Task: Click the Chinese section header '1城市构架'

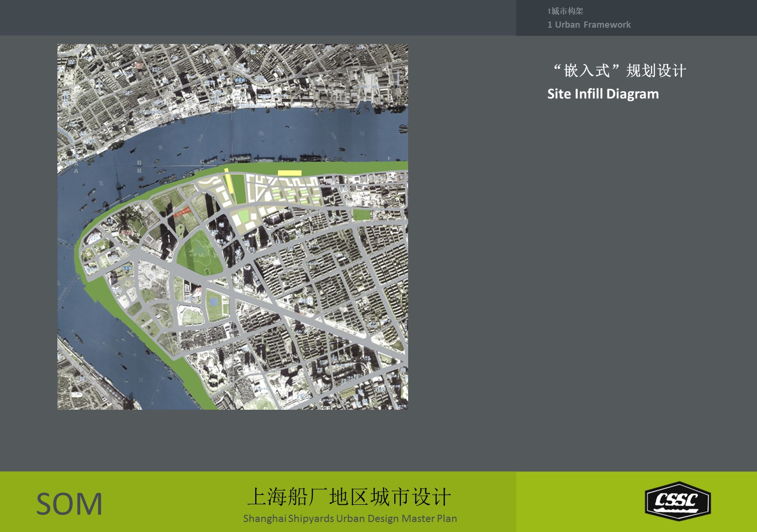Action: pos(565,11)
